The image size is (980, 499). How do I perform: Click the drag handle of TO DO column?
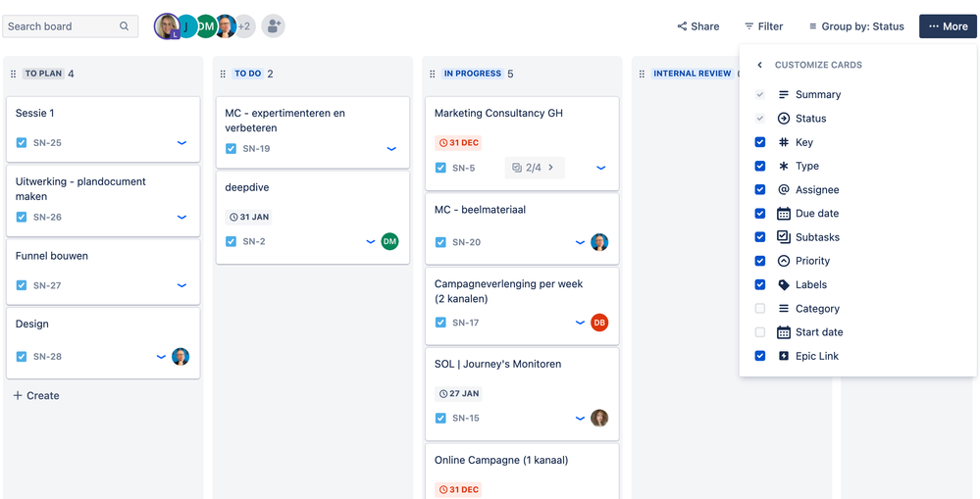coord(223,74)
